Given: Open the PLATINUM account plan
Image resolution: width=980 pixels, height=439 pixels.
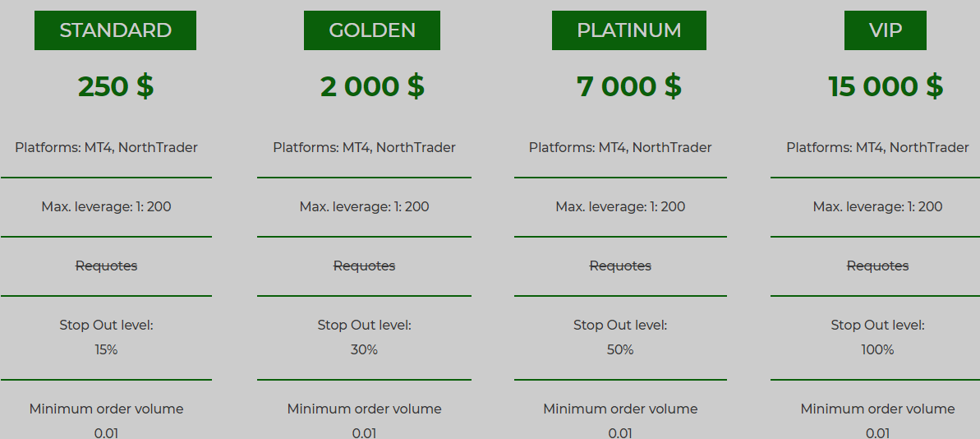Looking at the screenshot, I should click(x=628, y=30).
